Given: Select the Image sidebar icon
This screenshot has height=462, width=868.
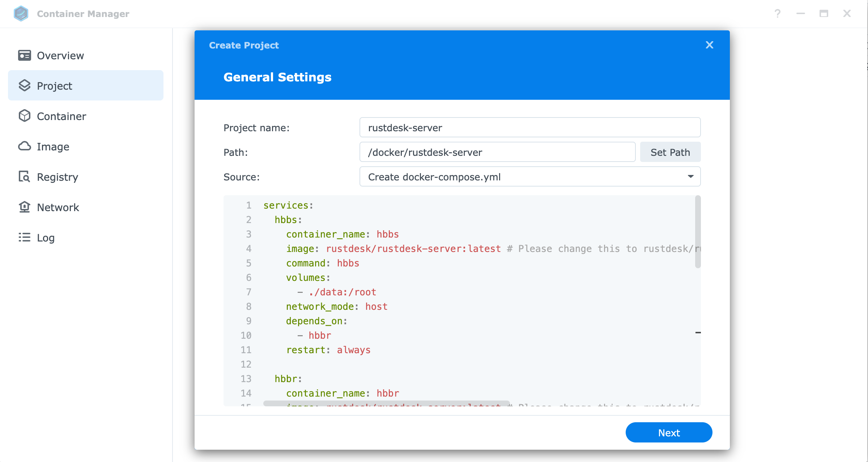Looking at the screenshot, I should [x=24, y=146].
